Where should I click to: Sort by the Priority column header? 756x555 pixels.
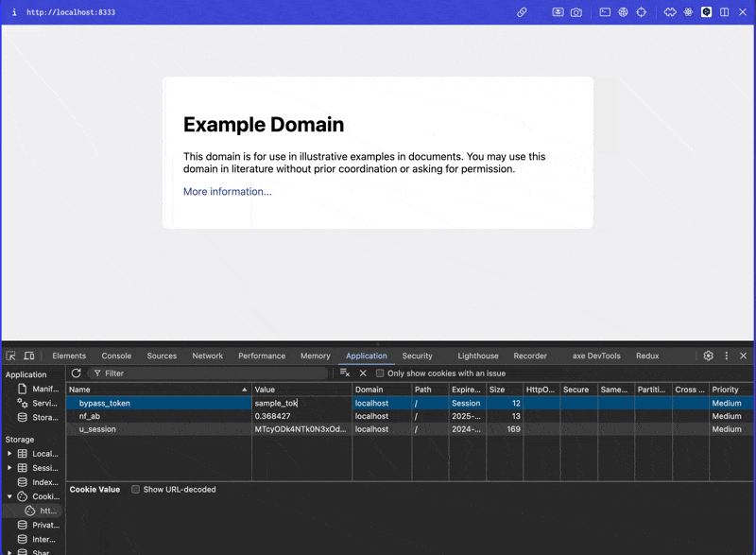[x=731, y=390]
